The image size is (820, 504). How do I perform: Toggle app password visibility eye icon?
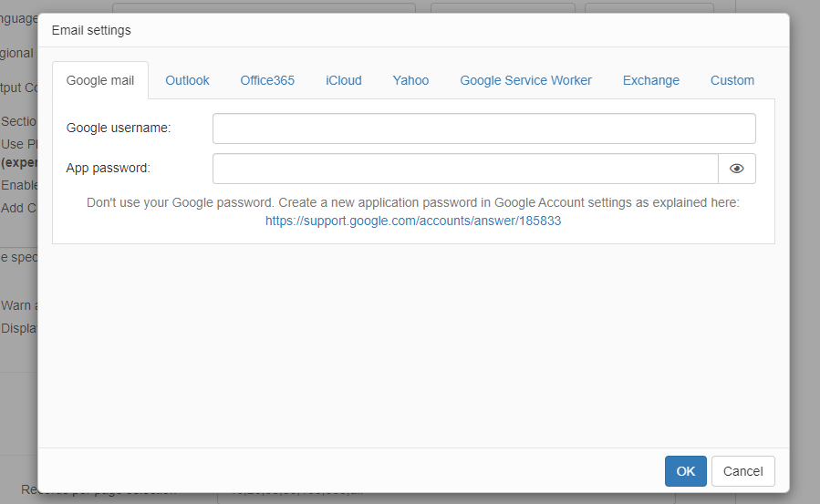click(x=736, y=169)
